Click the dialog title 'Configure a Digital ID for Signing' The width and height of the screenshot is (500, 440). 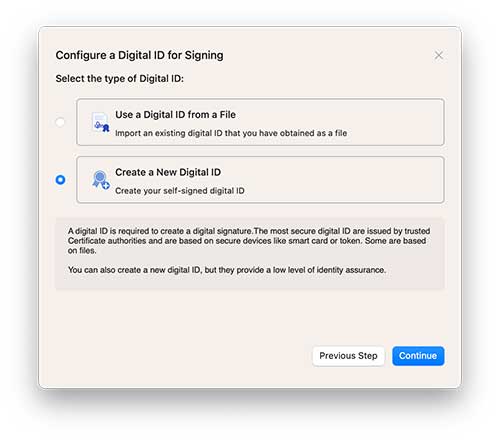[139, 55]
